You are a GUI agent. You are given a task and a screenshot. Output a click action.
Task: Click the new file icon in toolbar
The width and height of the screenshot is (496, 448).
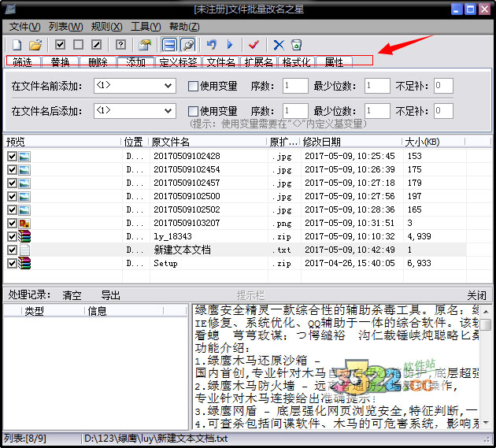16,45
